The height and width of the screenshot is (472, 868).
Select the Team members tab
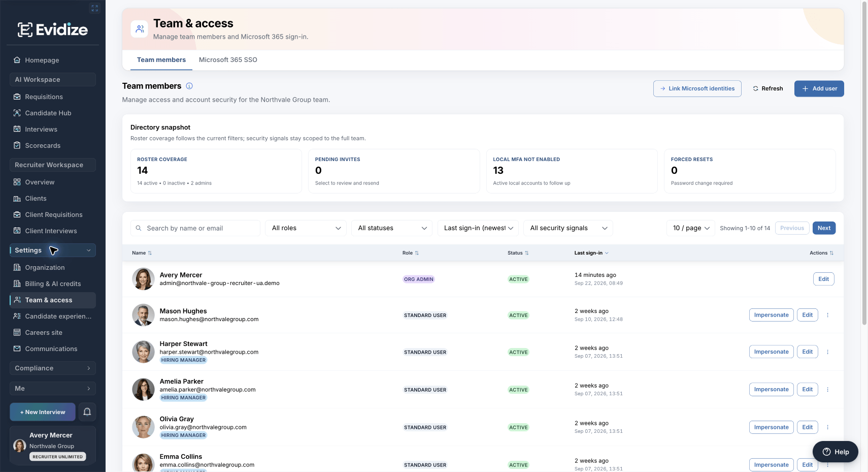coord(161,60)
